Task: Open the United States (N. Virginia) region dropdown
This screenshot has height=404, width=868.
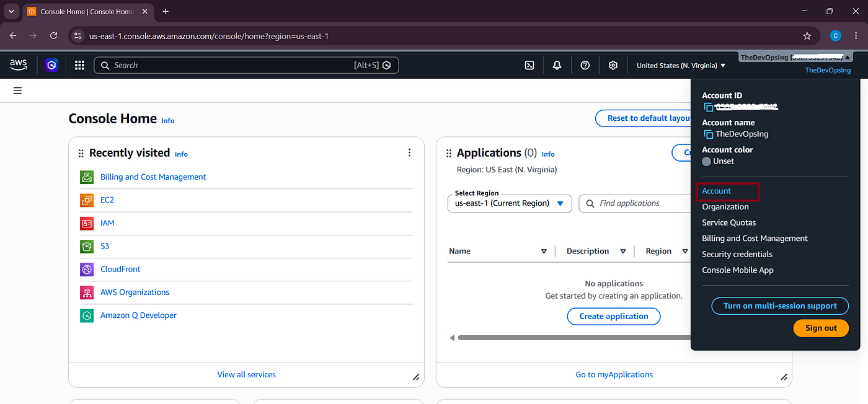Action: 681,65
